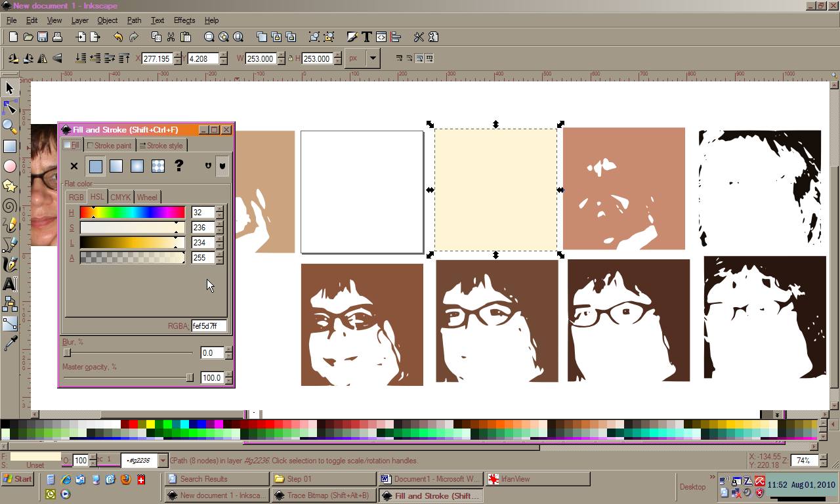Open XML editor from toolbar
The height and width of the screenshot is (504, 840).
click(381, 37)
